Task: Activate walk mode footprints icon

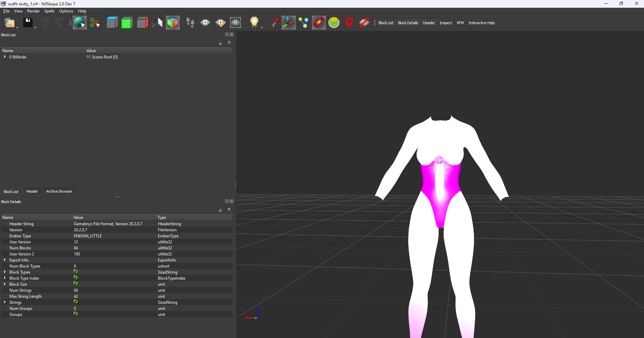Action: click(x=190, y=23)
